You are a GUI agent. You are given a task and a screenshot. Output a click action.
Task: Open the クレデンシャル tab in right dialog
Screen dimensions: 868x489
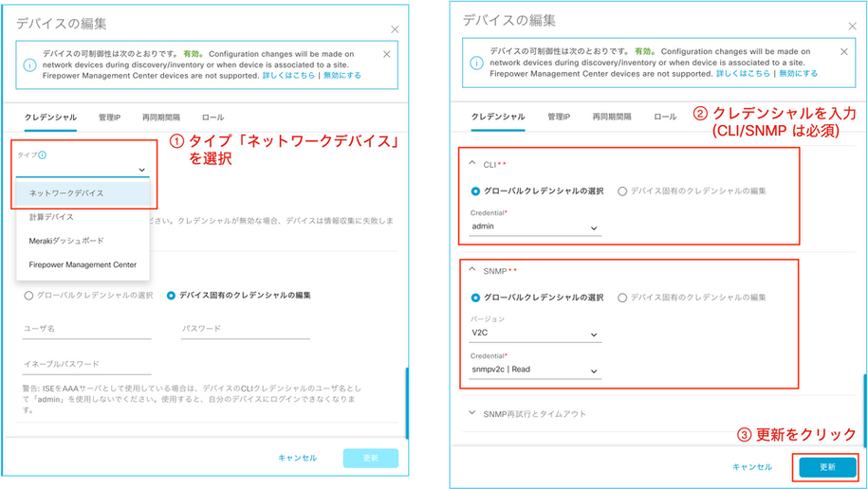point(498,117)
